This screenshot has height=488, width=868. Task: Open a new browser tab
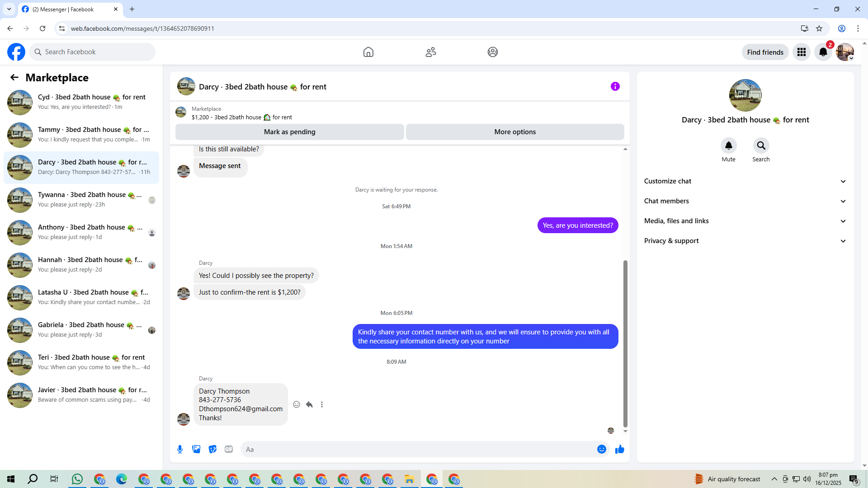click(x=132, y=9)
